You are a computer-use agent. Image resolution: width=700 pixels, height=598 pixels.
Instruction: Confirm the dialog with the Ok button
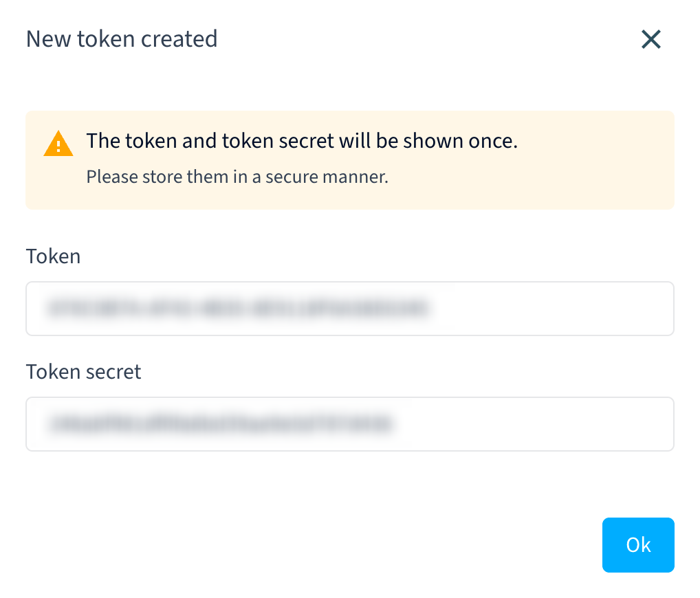[638, 545]
